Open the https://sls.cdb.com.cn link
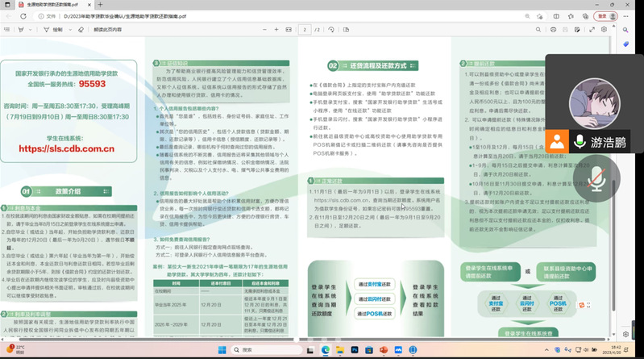 tap(66, 148)
